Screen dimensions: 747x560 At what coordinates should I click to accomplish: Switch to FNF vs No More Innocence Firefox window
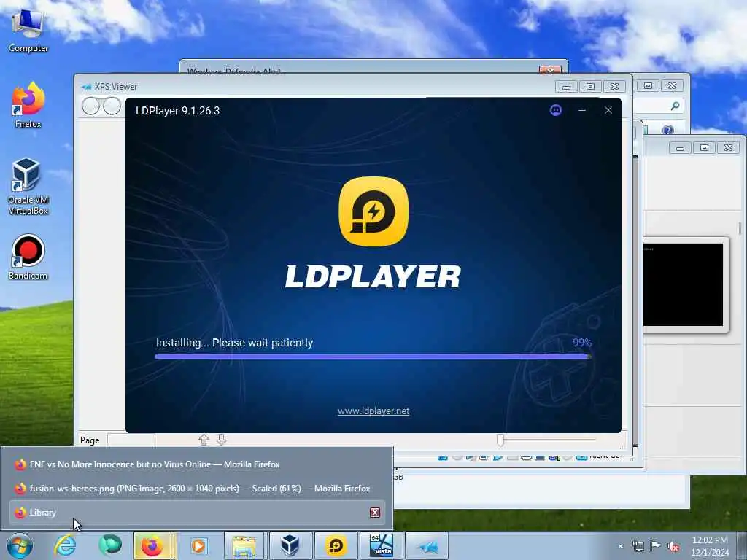(196, 464)
